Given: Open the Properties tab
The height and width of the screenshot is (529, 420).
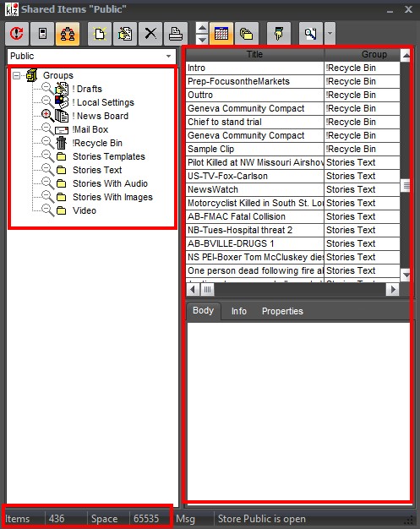Looking at the screenshot, I should [x=282, y=311].
